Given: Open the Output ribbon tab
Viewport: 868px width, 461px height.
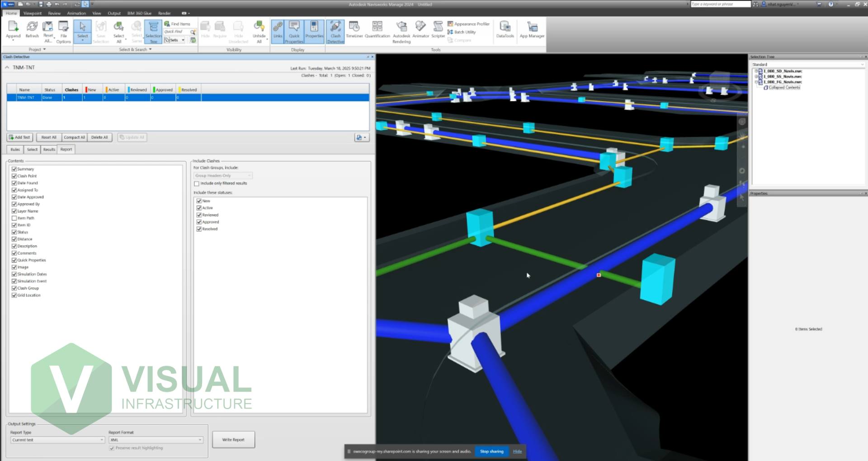Looking at the screenshot, I should pos(114,13).
